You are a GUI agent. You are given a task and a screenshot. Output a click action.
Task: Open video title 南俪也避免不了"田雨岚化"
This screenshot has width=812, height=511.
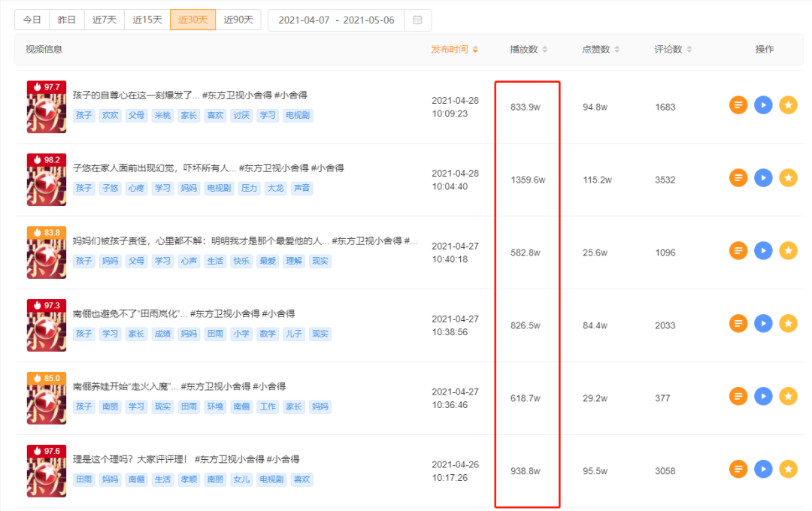(184, 314)
